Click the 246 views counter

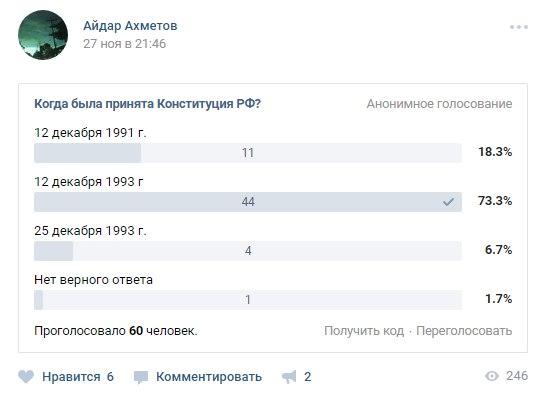click(517, 376)
